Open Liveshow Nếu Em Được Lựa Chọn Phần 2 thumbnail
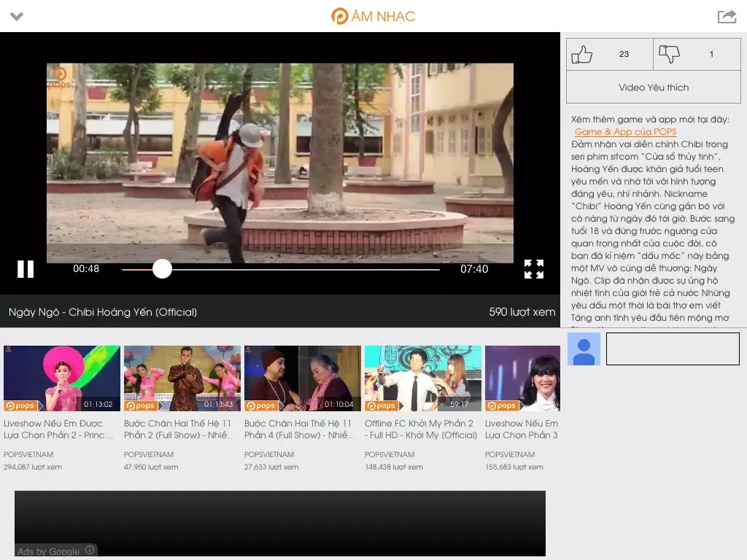Image resolution: width=747 pixels, height=560 pixels. coord(62,378)
